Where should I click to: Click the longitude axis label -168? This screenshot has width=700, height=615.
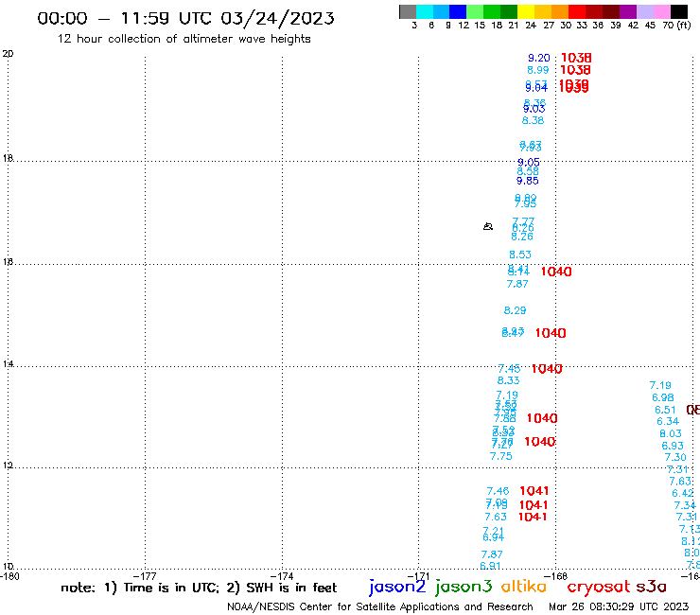(556, 576)
